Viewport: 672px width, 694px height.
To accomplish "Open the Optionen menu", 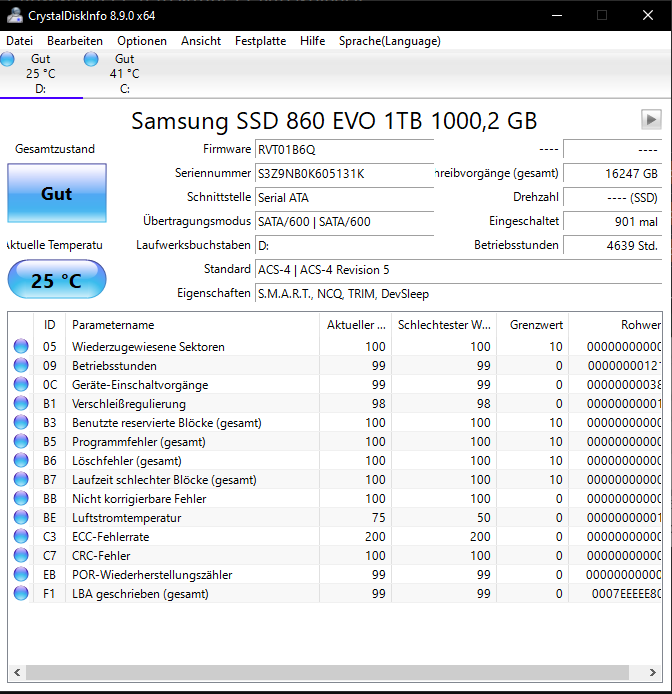I will pyautogui.click(x=142, y=41).
